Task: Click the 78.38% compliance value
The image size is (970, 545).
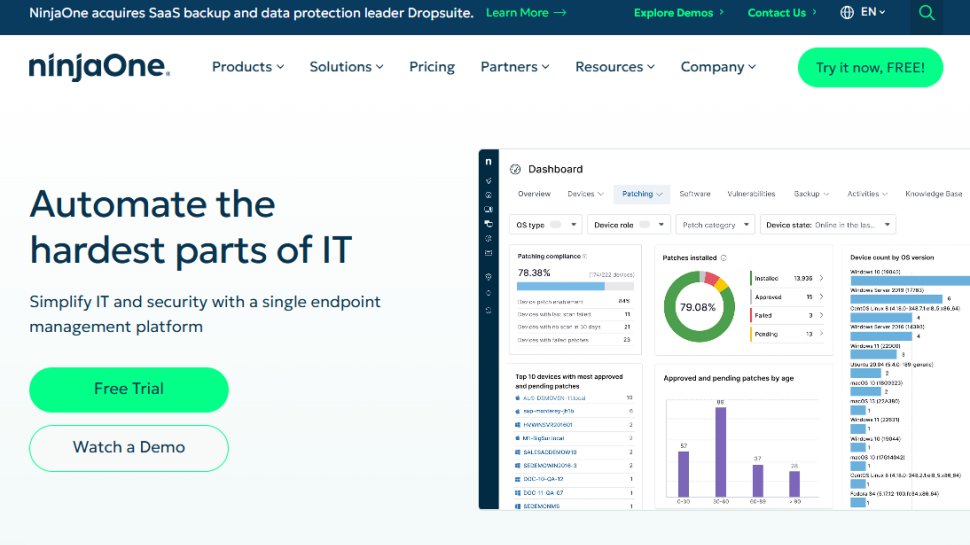Action: coord(534,273)
